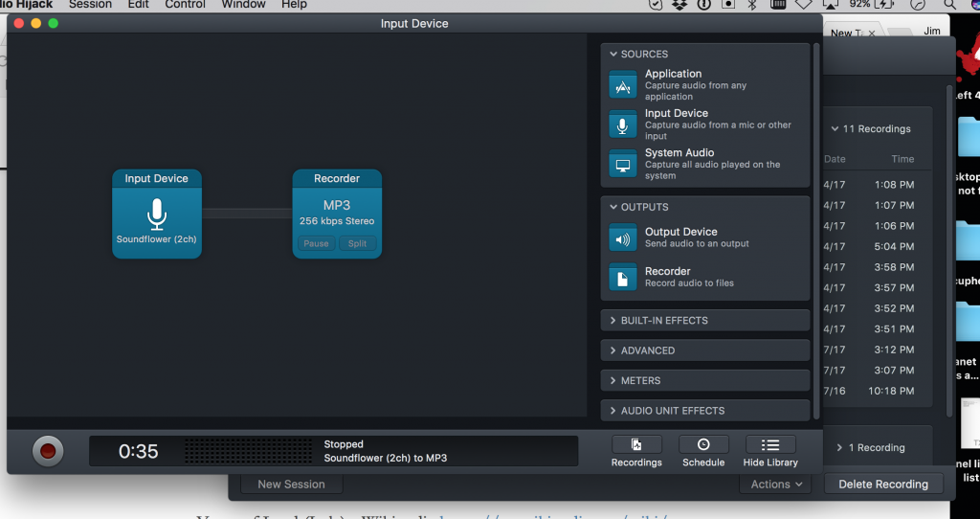Image resolution: width=980 pixels, height=519 pixels.
Task: Open the Control menu
Action: [185, 5]
